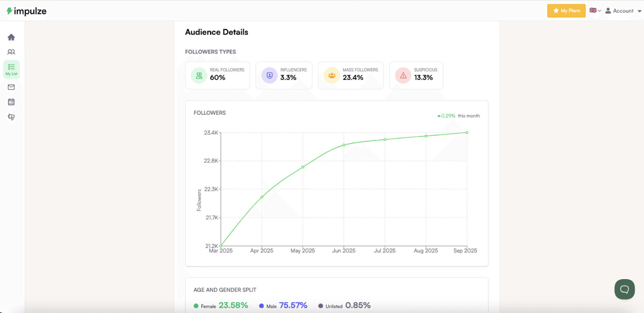Open the Home icon in sidebar
The width and height of the screenshot is (644, 313).
tap(11, 37)
